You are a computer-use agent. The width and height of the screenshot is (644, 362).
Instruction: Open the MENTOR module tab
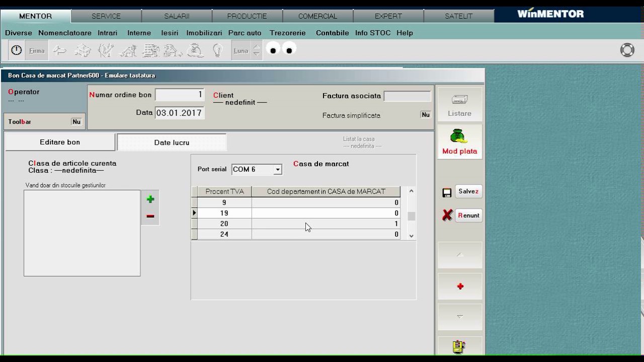[x=35, y=16]
